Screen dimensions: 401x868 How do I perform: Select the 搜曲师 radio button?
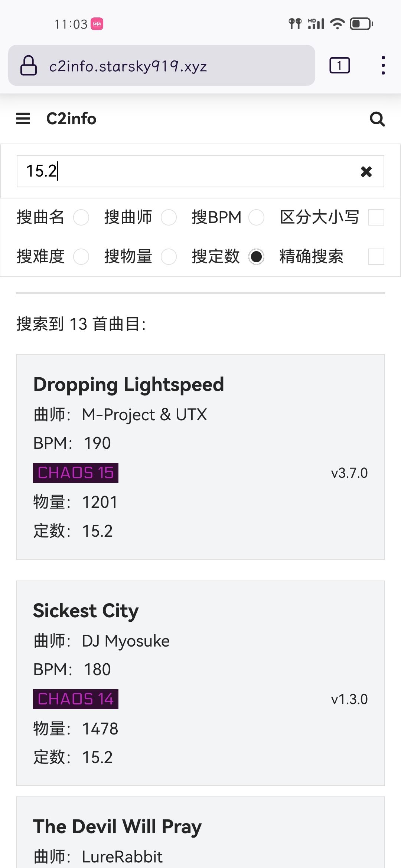(169, 217)
